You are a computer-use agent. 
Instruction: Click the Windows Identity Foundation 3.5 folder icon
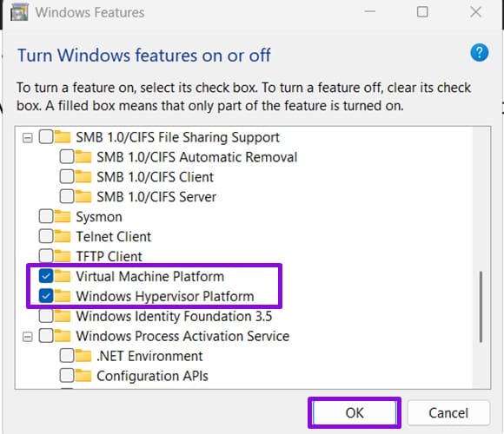(63, 316)
